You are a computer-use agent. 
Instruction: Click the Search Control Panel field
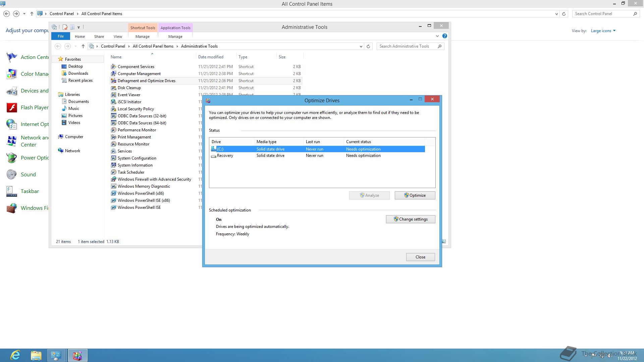pyautogui.click(x=602, y=14)
